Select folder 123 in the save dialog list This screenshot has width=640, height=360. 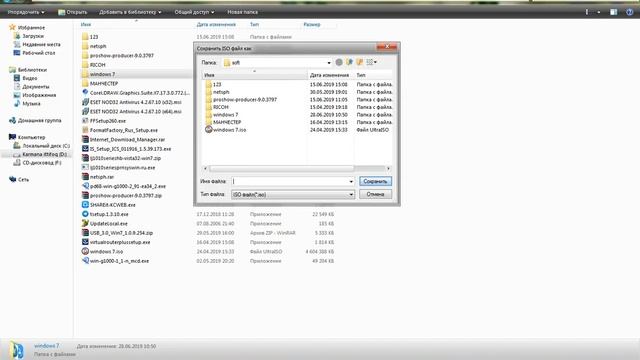tap(217, 84)
